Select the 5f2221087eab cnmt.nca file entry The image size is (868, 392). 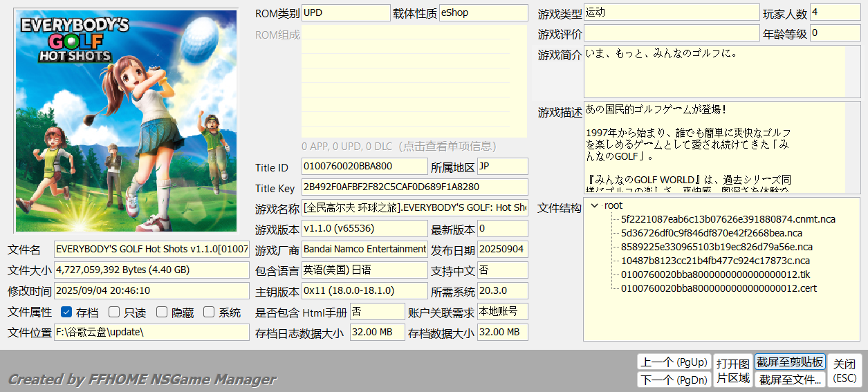[728, 219]
